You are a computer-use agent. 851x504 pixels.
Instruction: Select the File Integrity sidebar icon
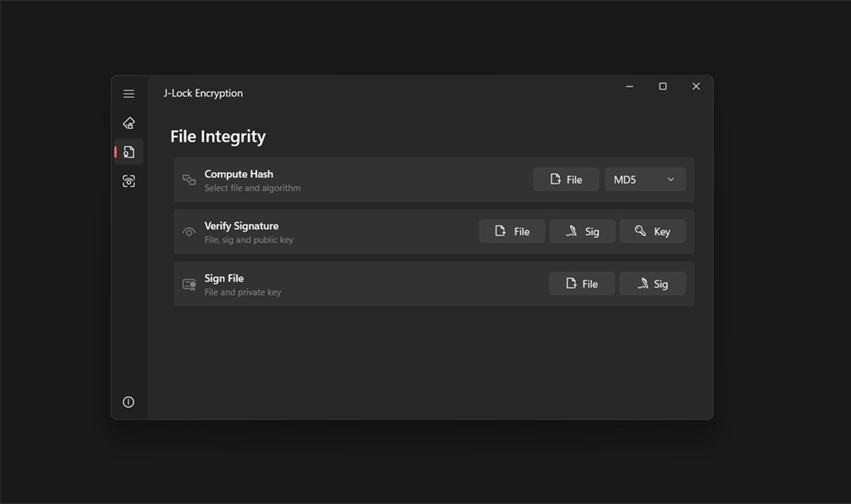128,152
